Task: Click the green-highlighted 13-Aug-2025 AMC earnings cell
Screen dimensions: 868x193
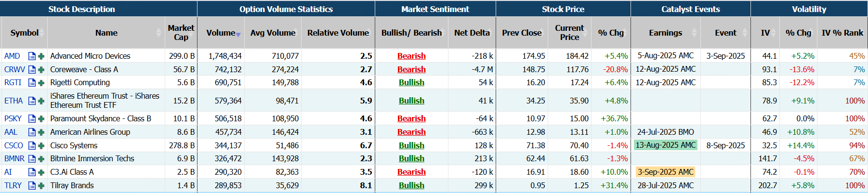Action: point(665,145)
